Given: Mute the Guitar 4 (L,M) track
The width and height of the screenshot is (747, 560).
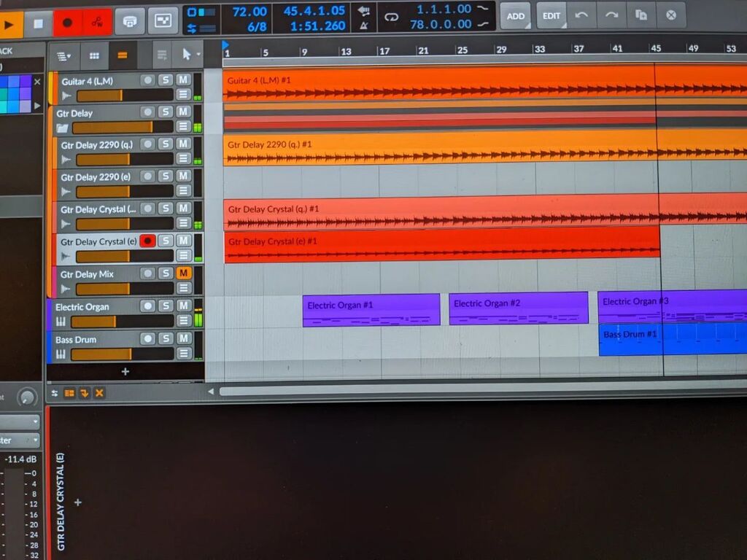Looking at the screenshot, I should coord(183,79).
